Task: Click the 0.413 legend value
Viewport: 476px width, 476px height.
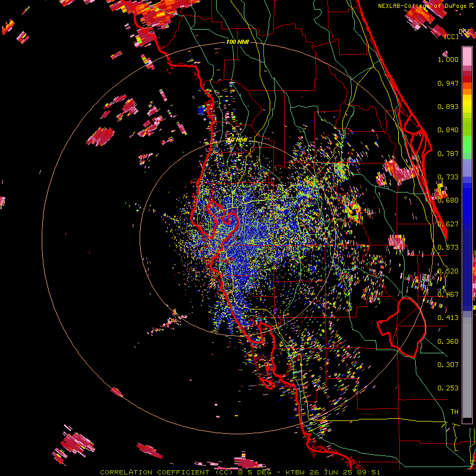Action: pyautogui.click(x=448, y=318)
